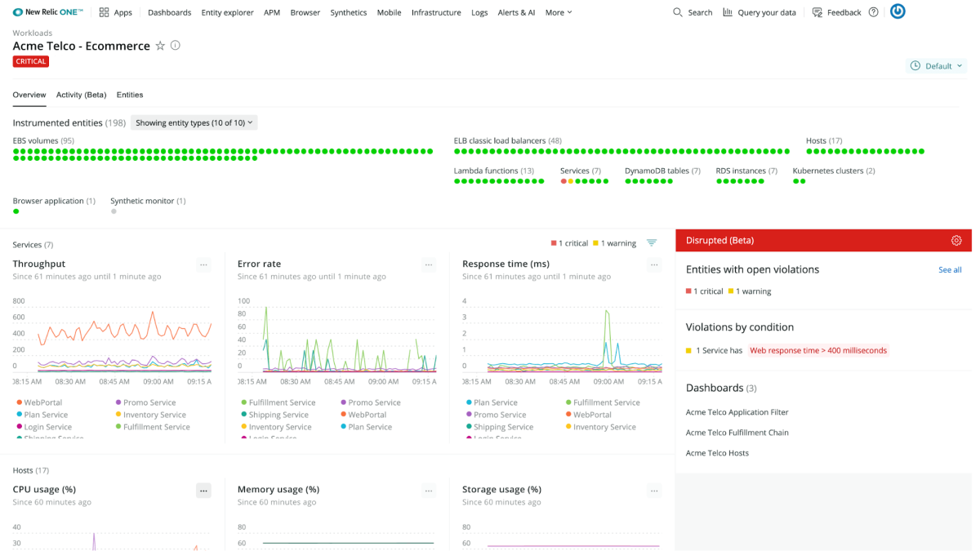Expand the More navigation menu
Screen dimensions: 980x551
pyautogui.click(x=559, y=12)
